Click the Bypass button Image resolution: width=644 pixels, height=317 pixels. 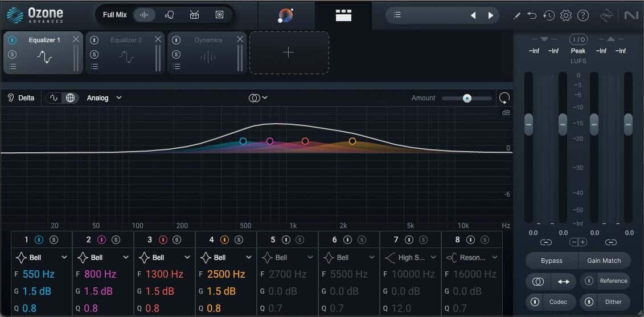click(x=552, y=261)
